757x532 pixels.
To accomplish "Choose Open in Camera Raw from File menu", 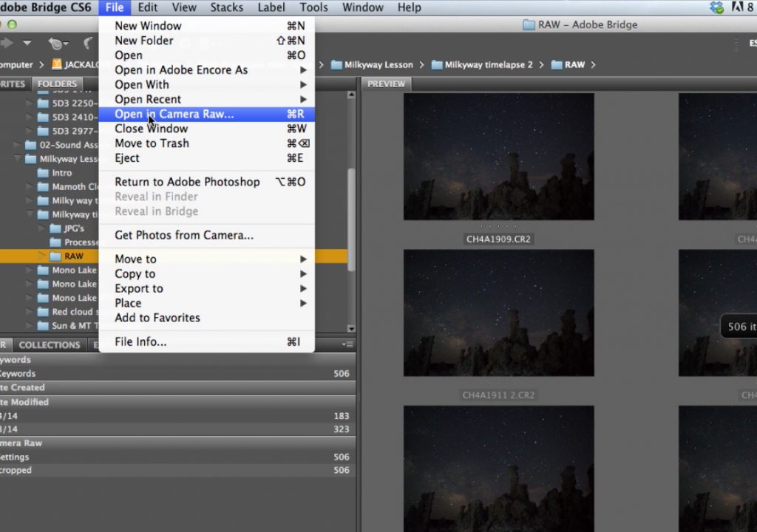I will point(207,114).
